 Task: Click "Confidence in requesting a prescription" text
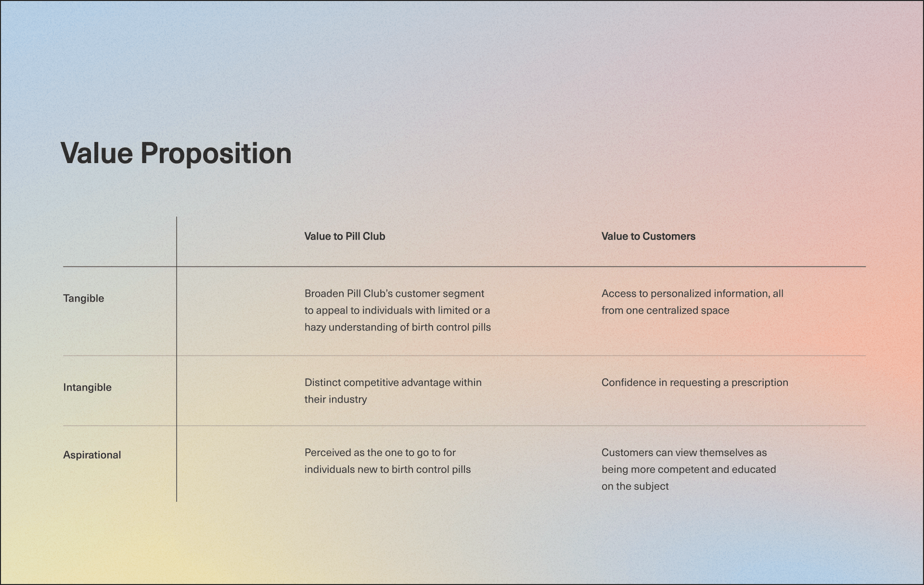[x=694, y=382]
